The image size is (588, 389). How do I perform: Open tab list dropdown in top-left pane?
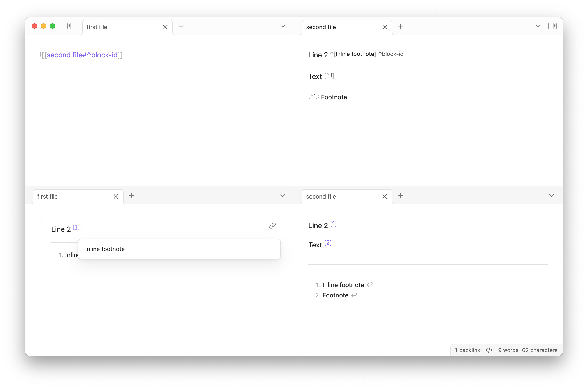click(283, 26)
